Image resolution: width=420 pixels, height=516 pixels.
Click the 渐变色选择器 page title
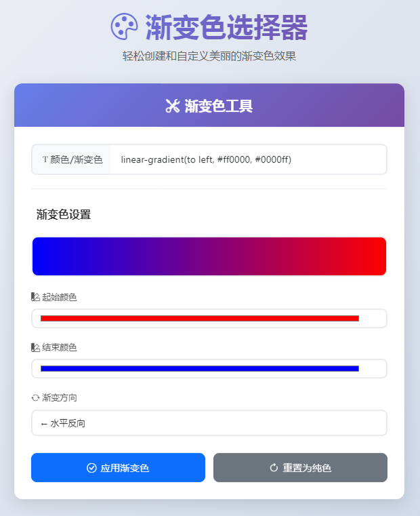point(226,27)
